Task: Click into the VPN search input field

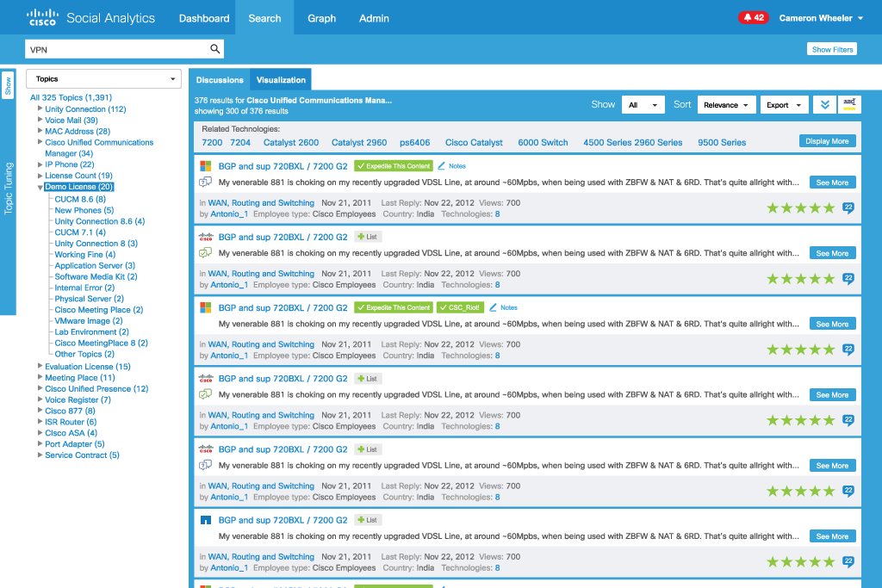Action: pos(116,49)
